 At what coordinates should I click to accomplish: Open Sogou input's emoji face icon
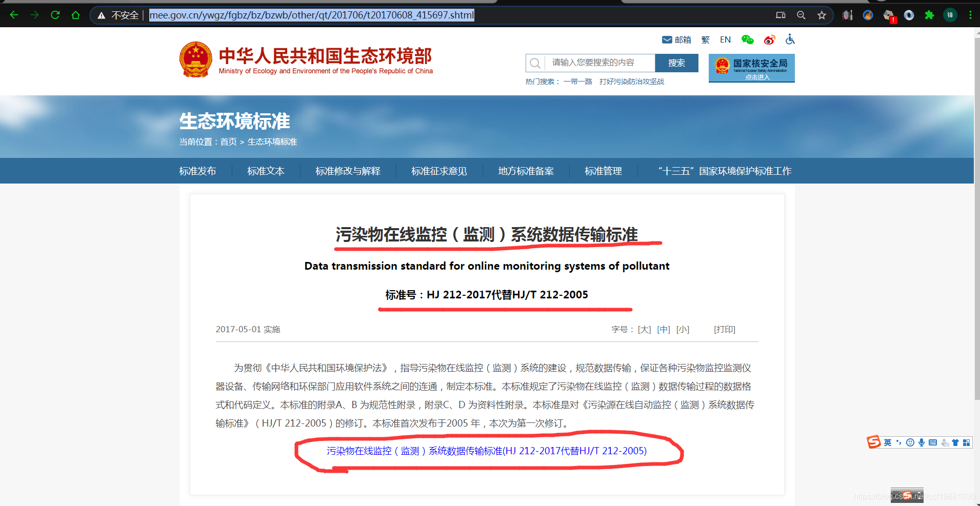[910, 442]
